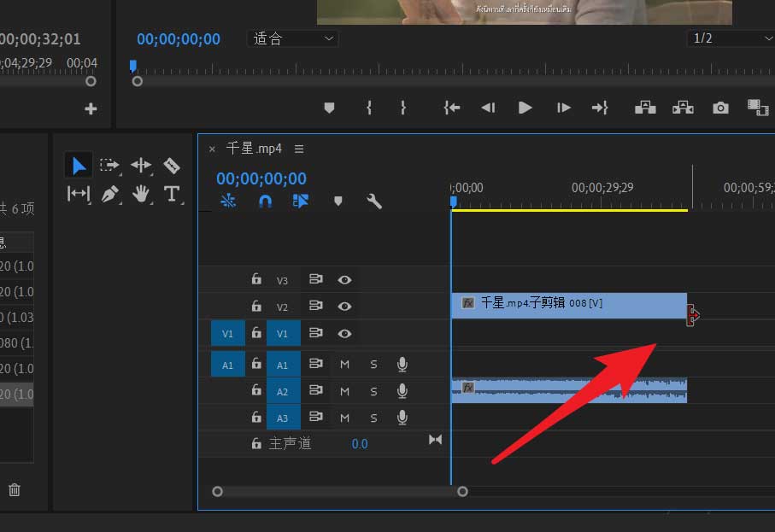The image size is (775, 532).
Task: Open timeline display settings wrench
Action: click(373, 202)
